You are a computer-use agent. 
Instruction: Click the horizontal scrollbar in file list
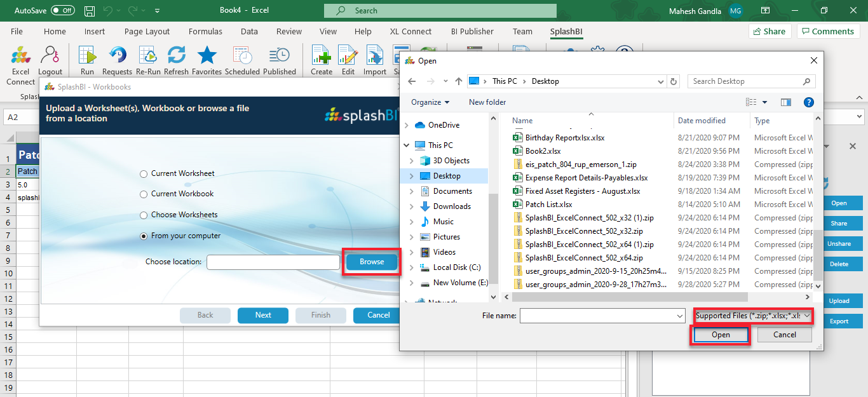coord(629,297)
